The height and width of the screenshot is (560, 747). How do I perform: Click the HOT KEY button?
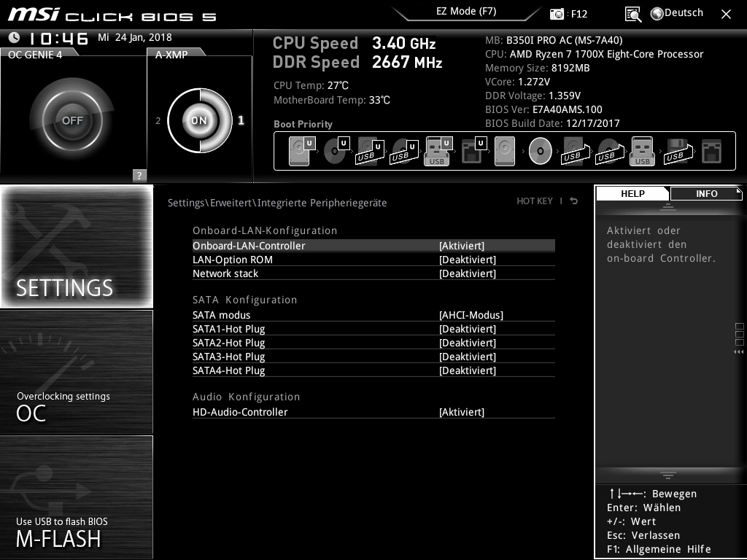pyautogui.click(x=535, y=201)
